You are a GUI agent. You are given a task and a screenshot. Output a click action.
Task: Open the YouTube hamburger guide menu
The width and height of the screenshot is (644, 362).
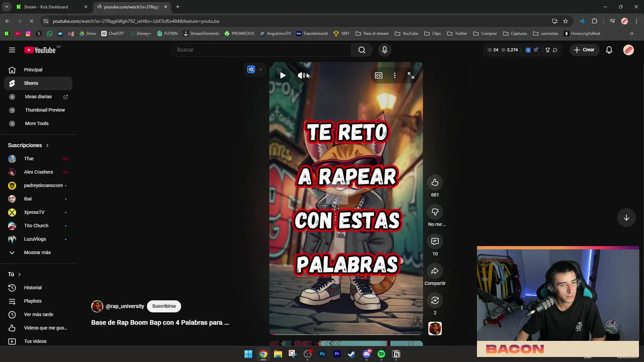[12, 50]
